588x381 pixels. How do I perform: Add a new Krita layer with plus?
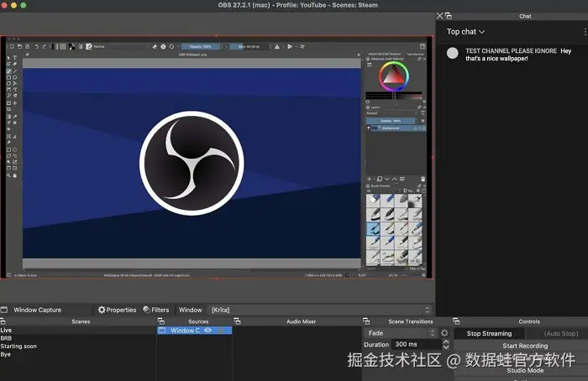click(369, 179)
